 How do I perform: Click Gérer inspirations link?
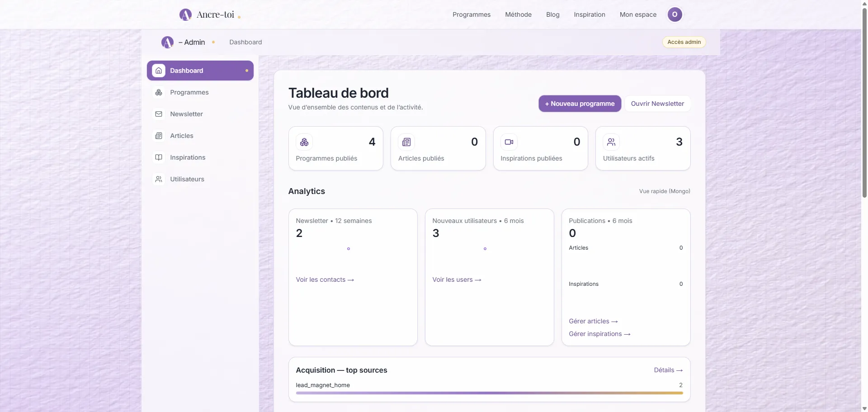coord(599,334)
